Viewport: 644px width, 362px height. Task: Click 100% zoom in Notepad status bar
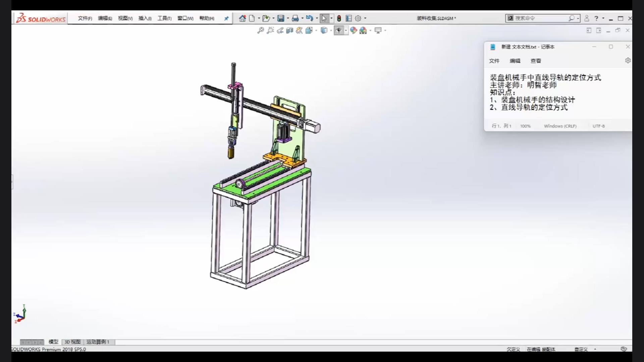pos(525,126)
